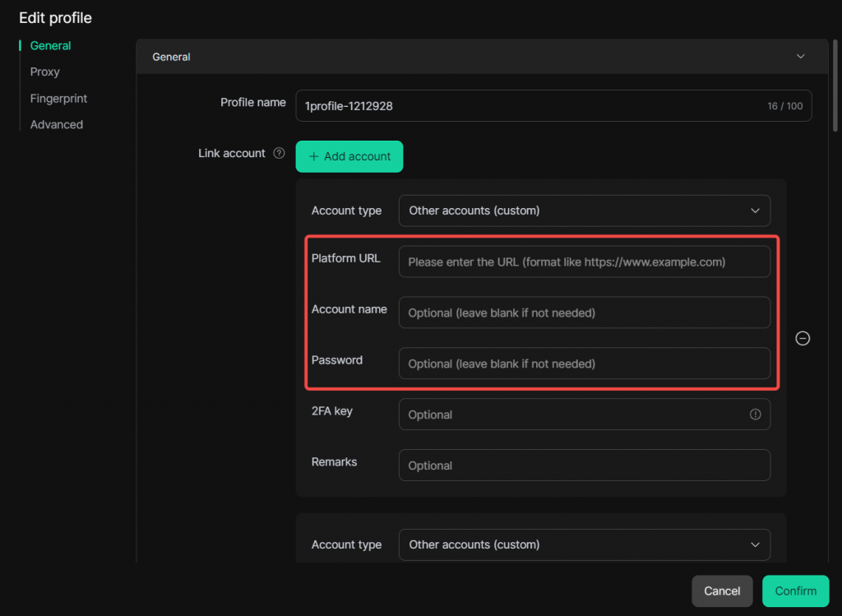Go to the Advanced section
This screenshot has width=842, height=616.
(57, 125)
